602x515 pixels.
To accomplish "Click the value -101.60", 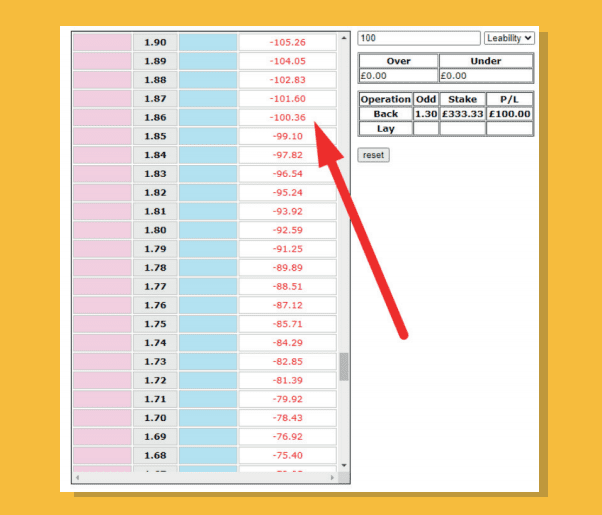I will (x=288, y=99).
